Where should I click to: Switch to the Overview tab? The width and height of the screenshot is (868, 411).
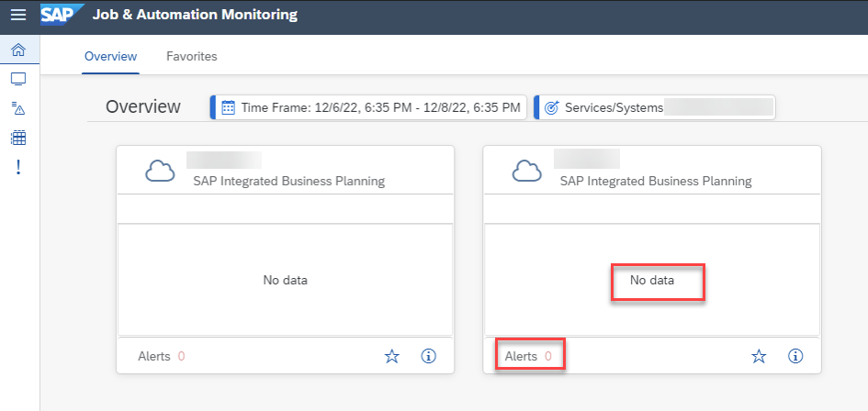coord(111,57)
